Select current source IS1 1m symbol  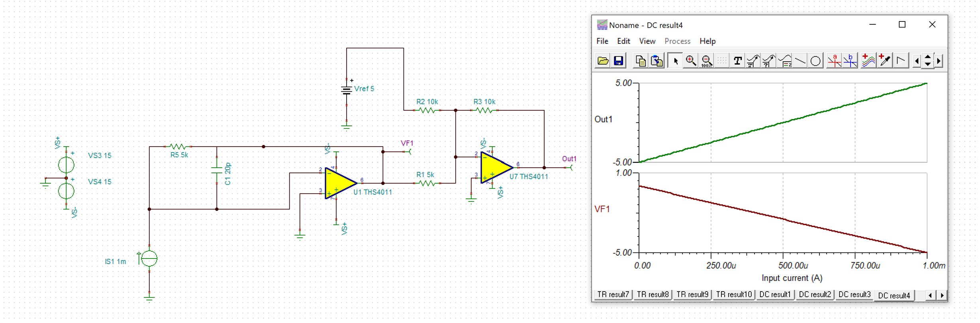149,259
